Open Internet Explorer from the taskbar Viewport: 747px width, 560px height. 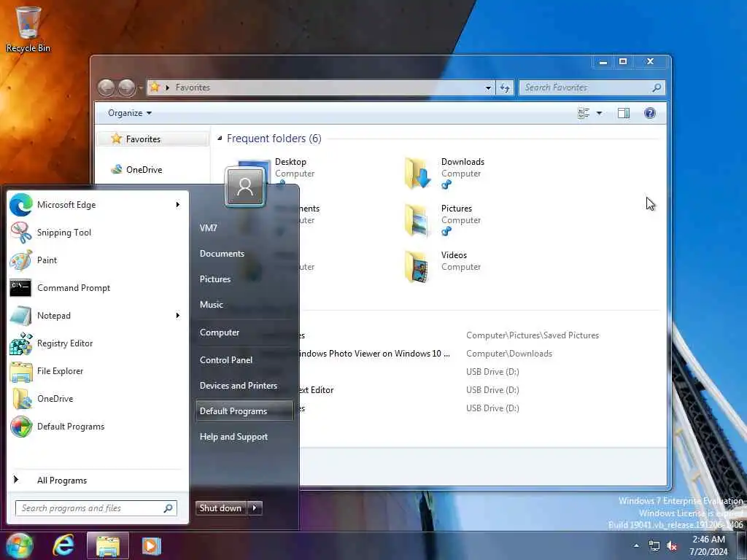63,545
